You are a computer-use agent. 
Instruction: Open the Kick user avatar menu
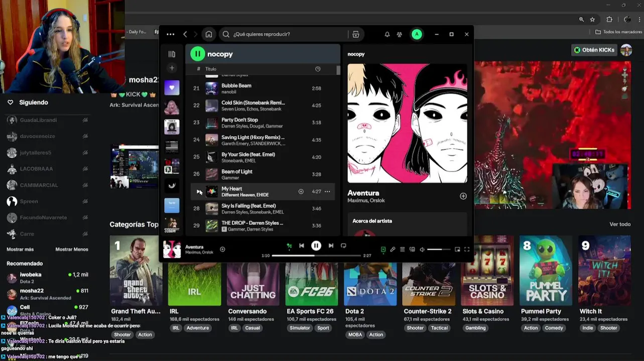click(x=626, y=50)
